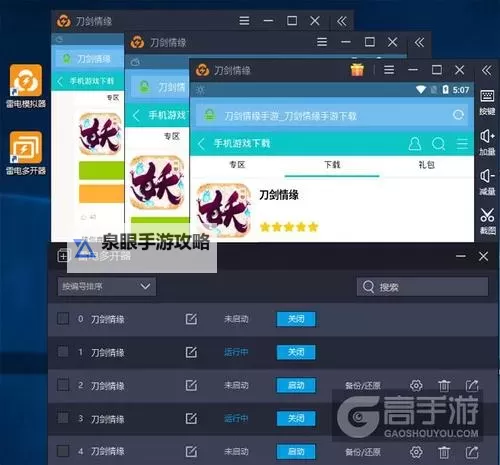Click the orange button in rearmost emulator window
This screenshot has height=465, width=500.
click(x=101, y=194)
